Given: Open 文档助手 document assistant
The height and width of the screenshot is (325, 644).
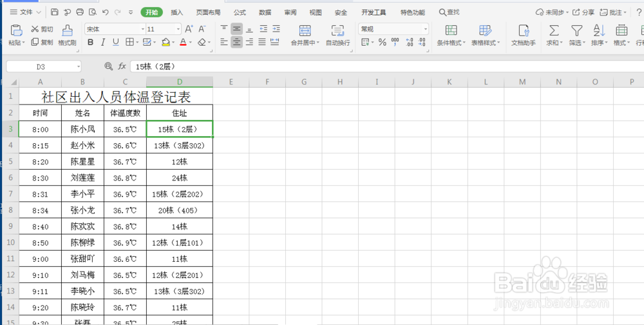Looking at the screenshot, I should point(523,35).
